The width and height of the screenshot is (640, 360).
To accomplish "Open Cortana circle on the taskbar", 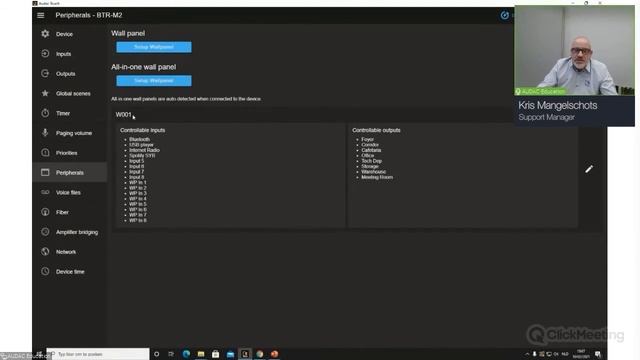I will (x=156, y=354).
